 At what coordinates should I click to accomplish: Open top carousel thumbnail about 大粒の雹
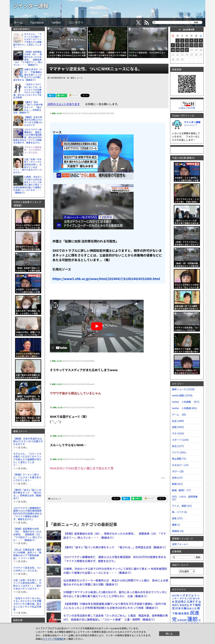(108, 42)
